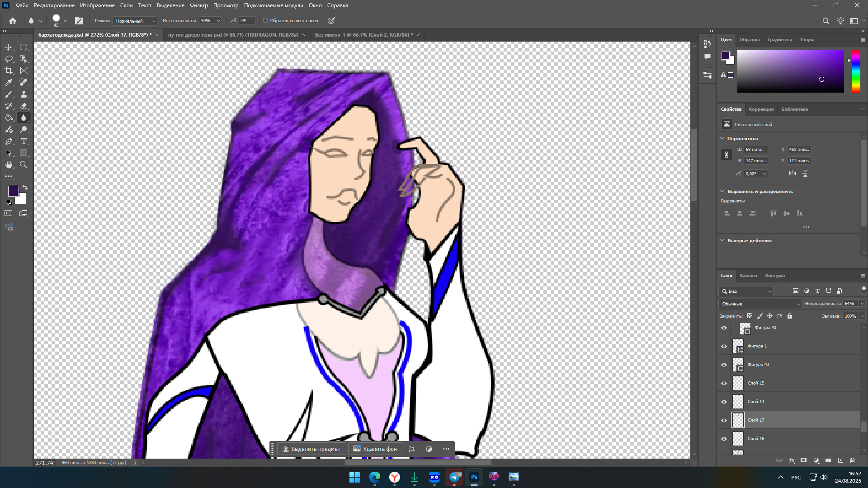Open the Режим blend mode dropdown
The height and width of the screenshot is (488, 868).
(x=135, y=21)
